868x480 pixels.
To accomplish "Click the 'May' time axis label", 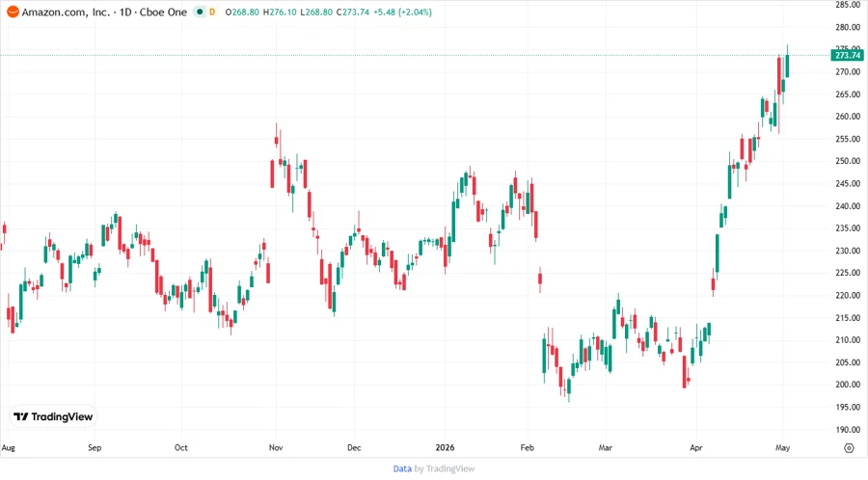I will [782, 447].
